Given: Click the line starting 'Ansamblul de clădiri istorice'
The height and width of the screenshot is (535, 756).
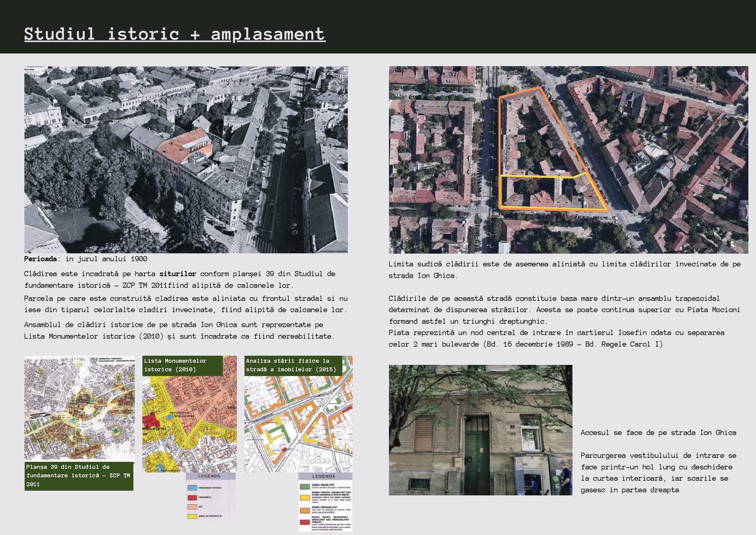Looking at the screenshot, I should [x=173, y=325].
